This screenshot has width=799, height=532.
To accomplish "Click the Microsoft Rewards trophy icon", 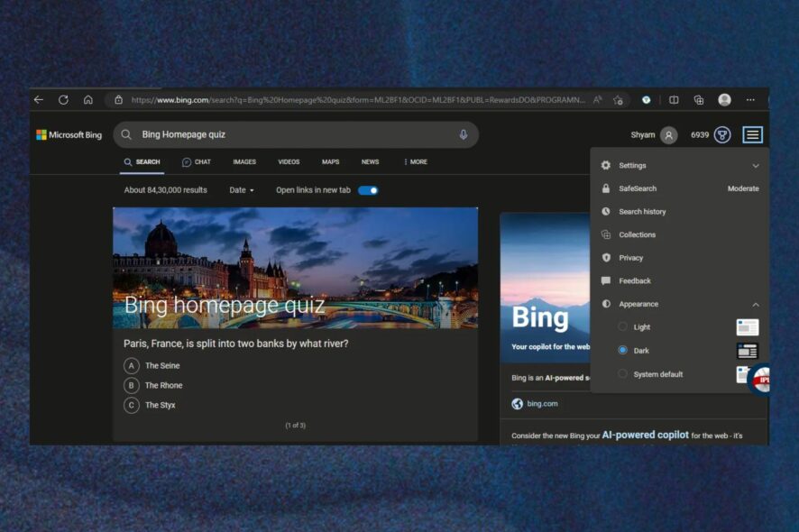I will (721, 133).
